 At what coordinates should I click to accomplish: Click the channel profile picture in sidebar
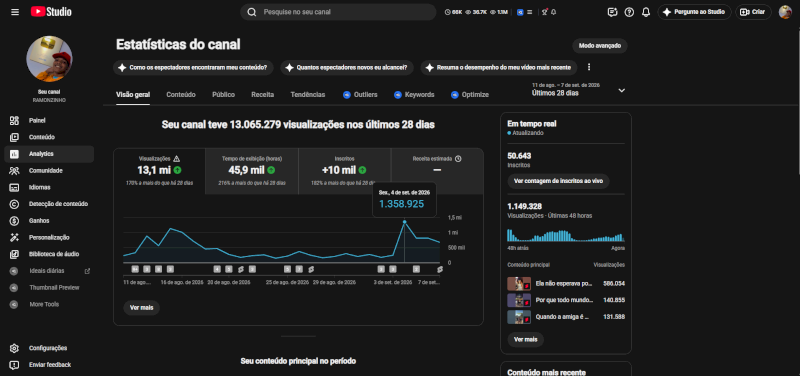(x=49, y=59)
